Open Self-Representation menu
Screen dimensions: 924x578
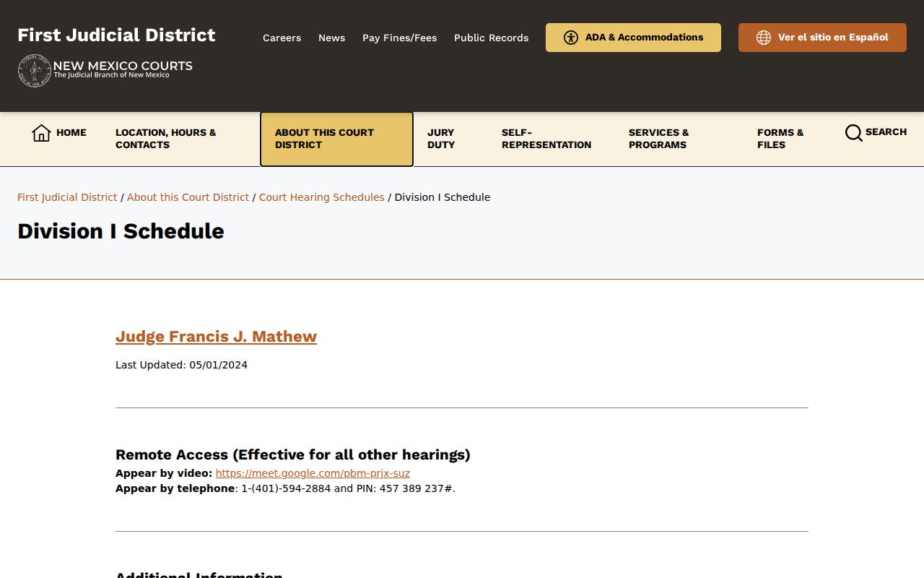pos(546,139)
